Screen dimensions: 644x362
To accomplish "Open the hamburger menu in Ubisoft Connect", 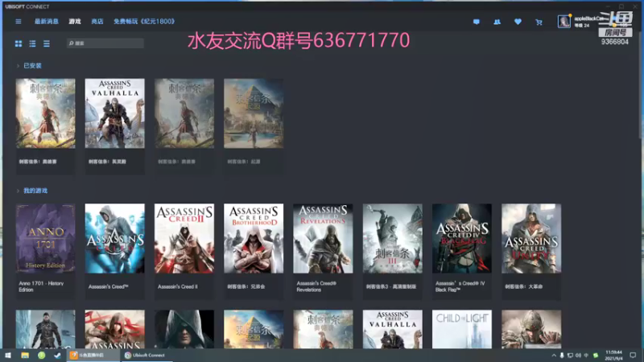I will click(x=19, y=22).
